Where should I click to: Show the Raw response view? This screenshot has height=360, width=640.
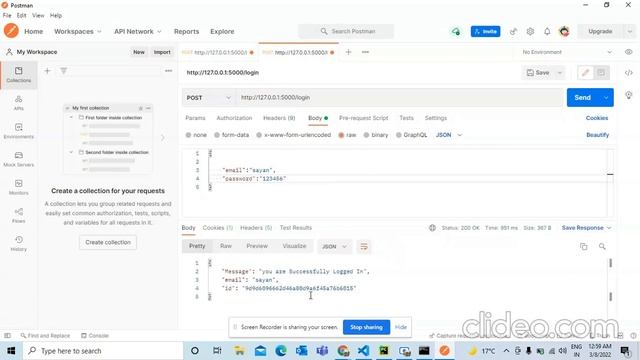226,246
